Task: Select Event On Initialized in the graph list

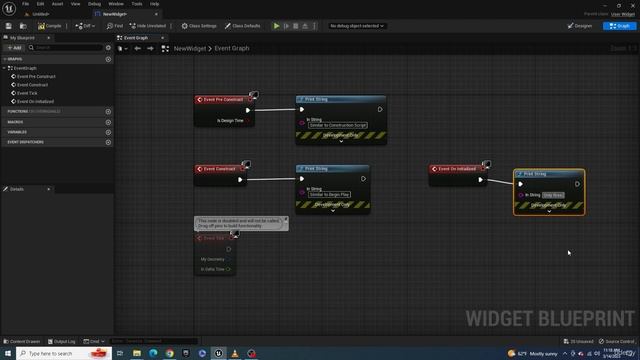Action: tap(35, 101)
